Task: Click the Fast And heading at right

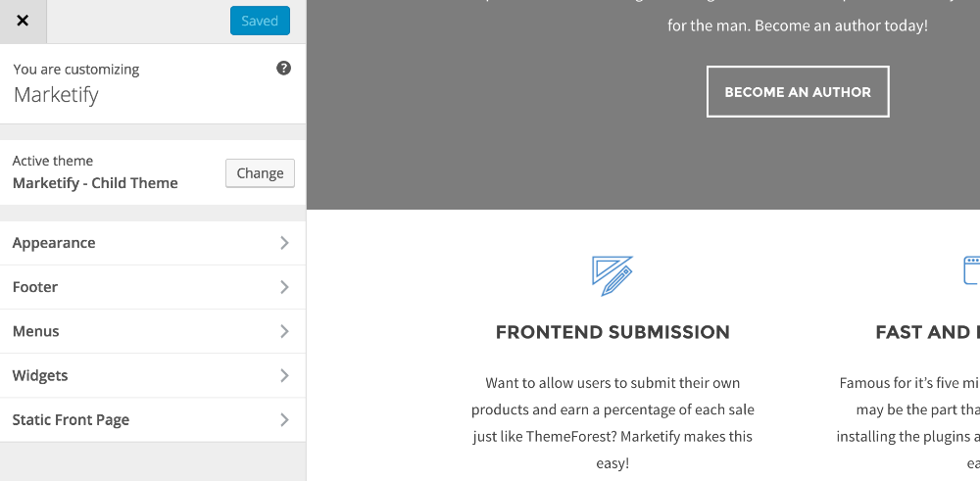Action: coord(927,332)
